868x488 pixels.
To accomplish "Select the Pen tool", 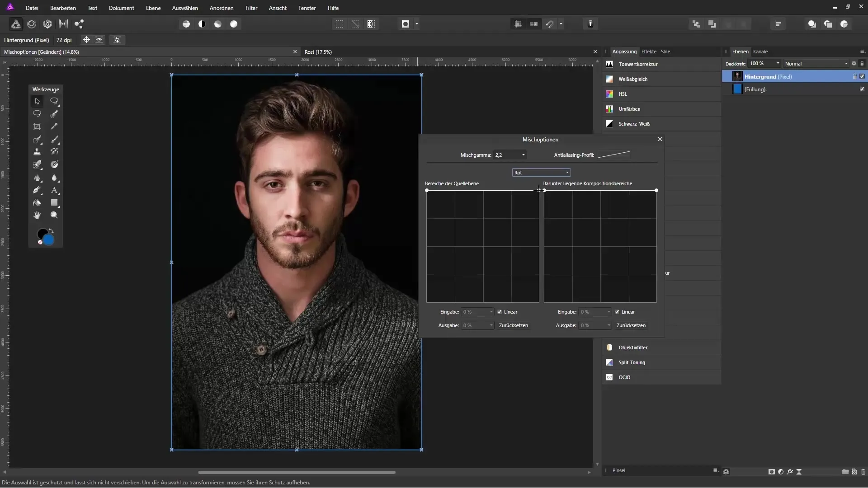I will pyautogui.click(x=37, y=190).
